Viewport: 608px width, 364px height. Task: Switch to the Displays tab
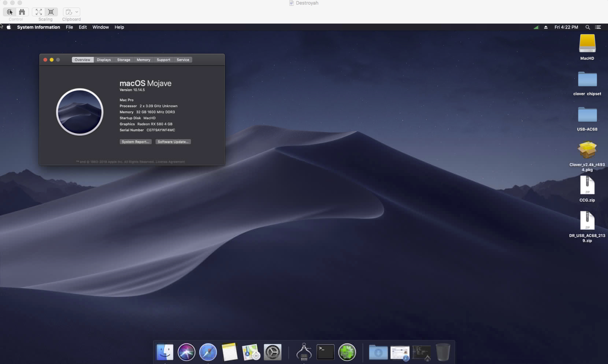click(x=104, y=60)
